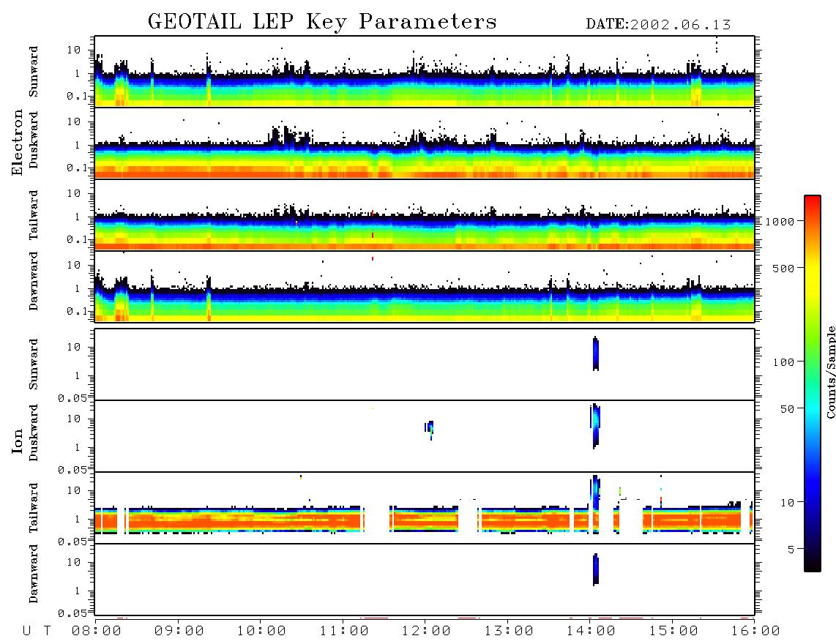836x644 pixels.
Task: Click the 10:00 time axis label
Action: 261,632
